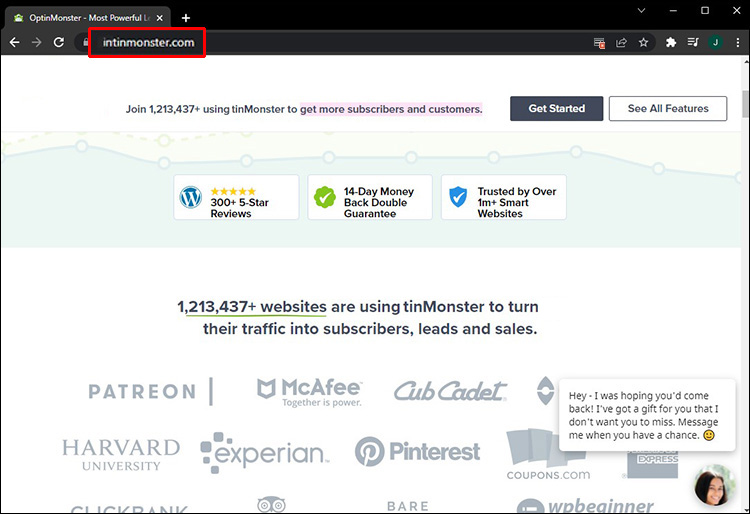Share this page icon

click(621, 43)
